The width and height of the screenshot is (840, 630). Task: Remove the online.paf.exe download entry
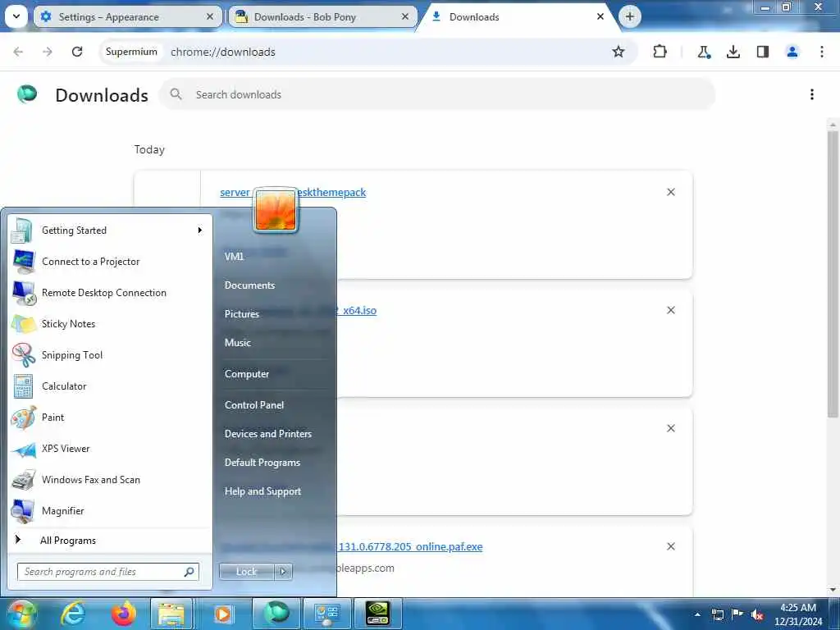point(671,546)
